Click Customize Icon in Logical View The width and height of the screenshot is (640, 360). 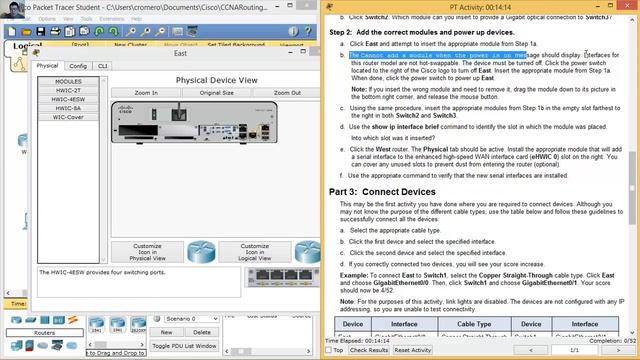(x=255, y=252)
